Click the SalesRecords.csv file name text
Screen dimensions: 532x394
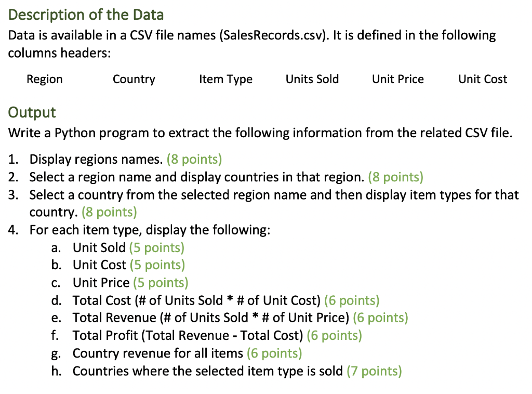[x=272, y=36]
